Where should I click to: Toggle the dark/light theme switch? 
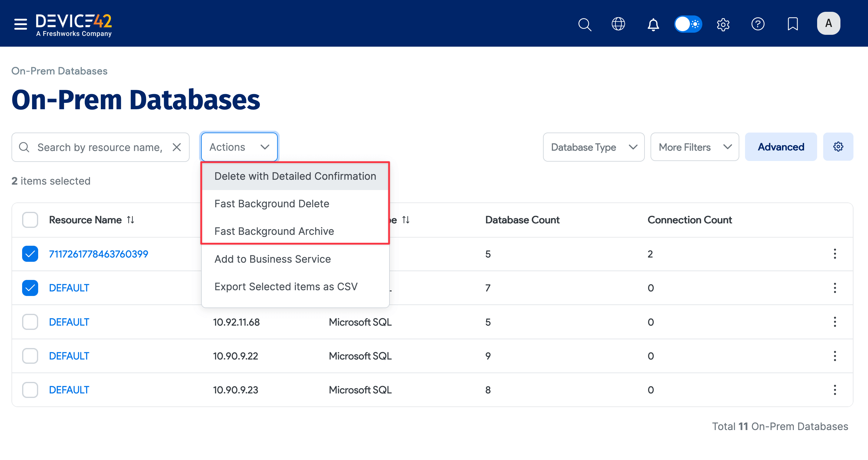click(688, 24)
